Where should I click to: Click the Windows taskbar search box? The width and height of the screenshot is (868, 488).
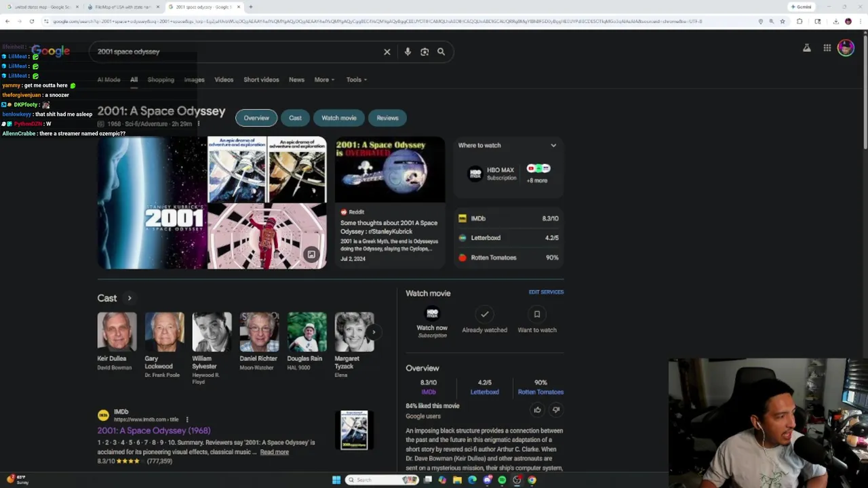(382, 480)
